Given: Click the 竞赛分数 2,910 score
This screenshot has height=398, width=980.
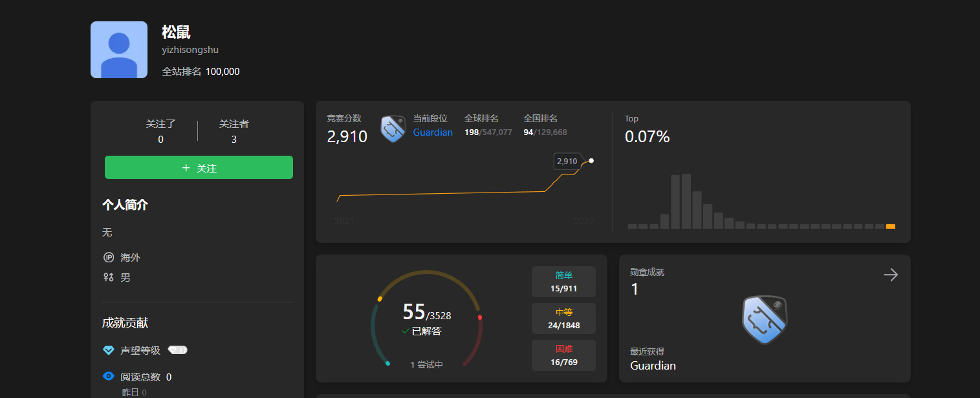Looking at the screenshot, I should [x=347, y=136].
